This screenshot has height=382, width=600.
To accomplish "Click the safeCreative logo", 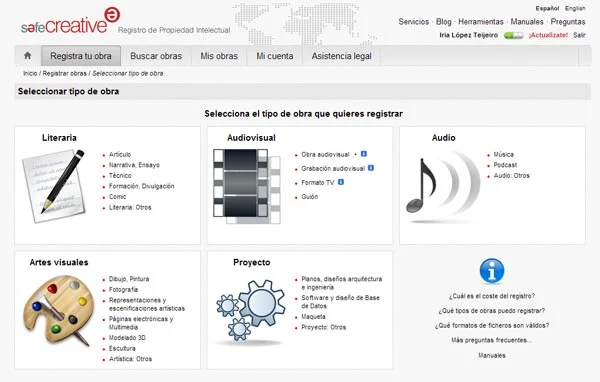I will click(x=70, y=21).
